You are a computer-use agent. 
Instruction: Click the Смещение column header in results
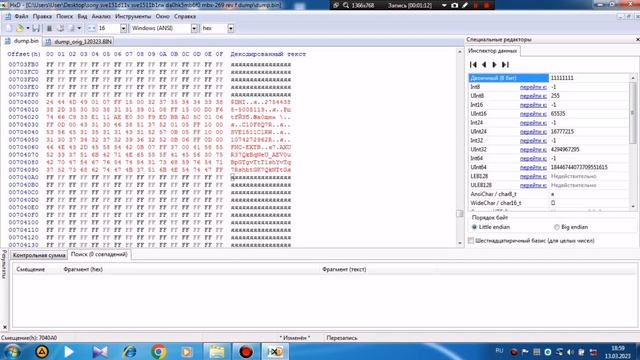coord(31,269)
